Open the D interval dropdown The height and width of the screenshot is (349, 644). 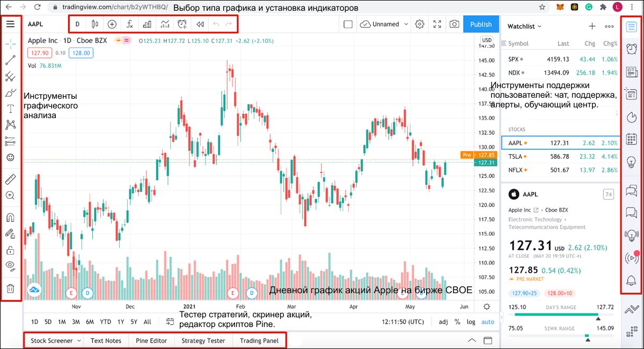click(x=77, y=24)
